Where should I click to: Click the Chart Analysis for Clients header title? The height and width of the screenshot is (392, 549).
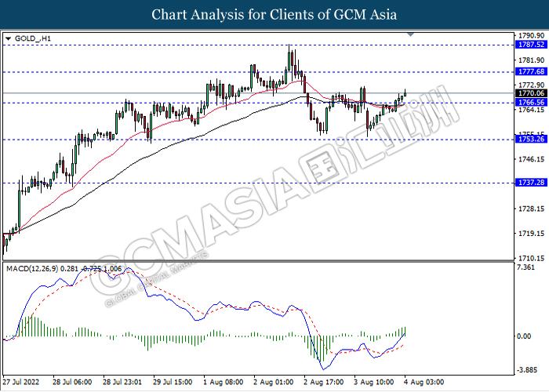click(x=274, y=15)
